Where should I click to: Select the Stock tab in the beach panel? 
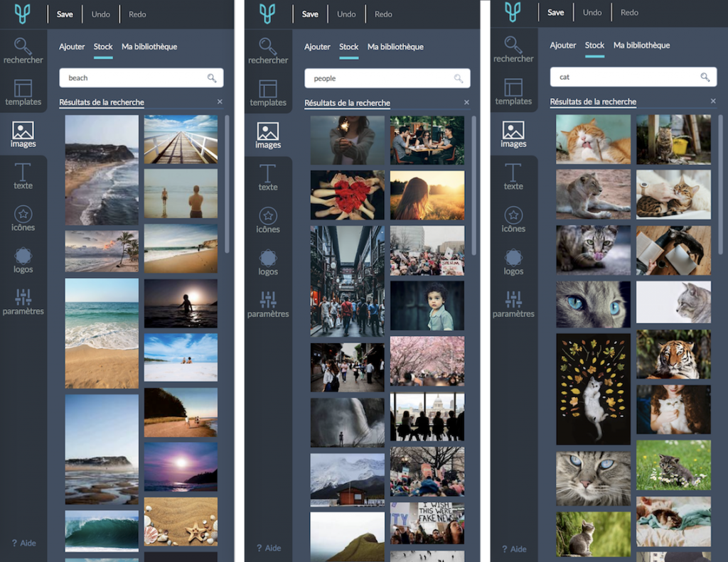pos(103,47)
